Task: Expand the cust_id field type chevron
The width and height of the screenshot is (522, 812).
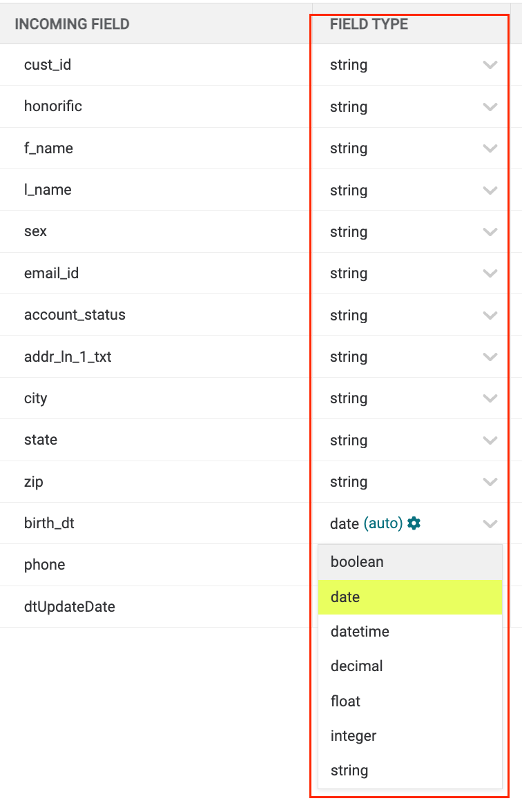Action: coord(490,65)
